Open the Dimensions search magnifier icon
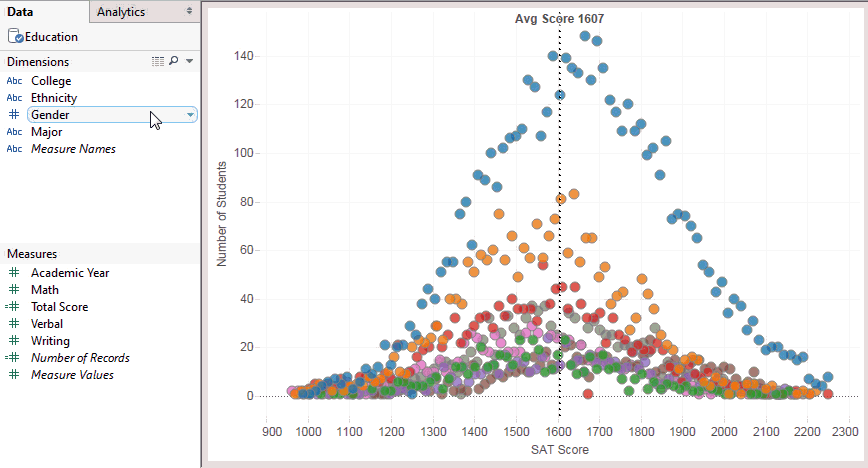The image size is (868, 468). (x=174, y=61)
